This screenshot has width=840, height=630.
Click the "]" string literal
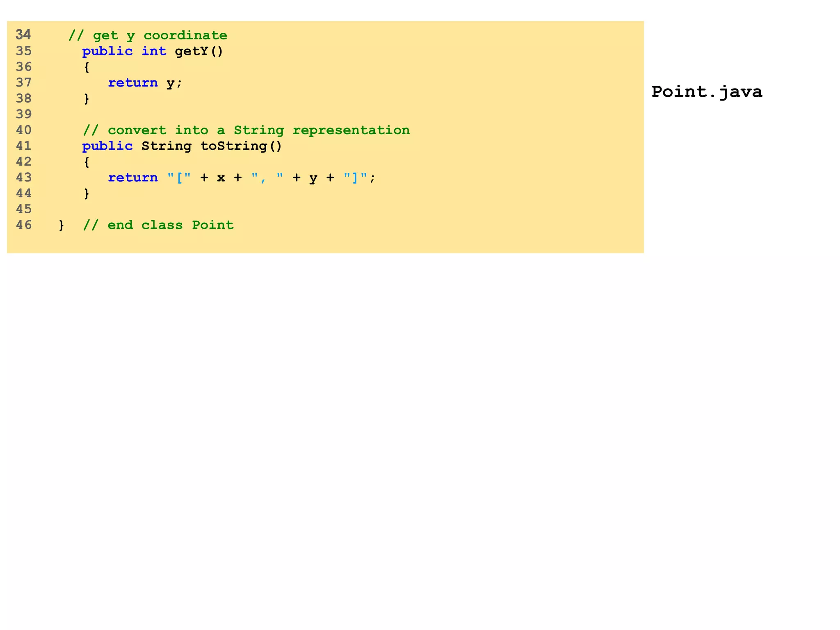click(355, 178)
